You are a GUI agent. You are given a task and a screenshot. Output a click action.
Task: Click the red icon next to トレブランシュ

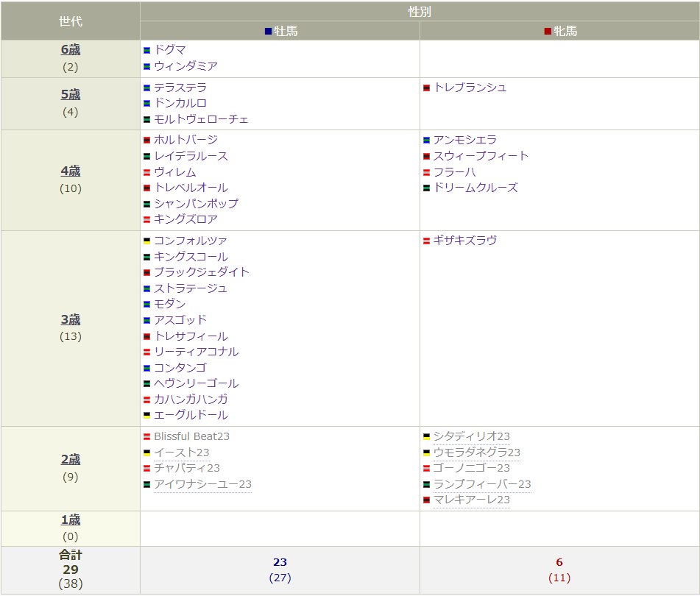coord(427,88)
